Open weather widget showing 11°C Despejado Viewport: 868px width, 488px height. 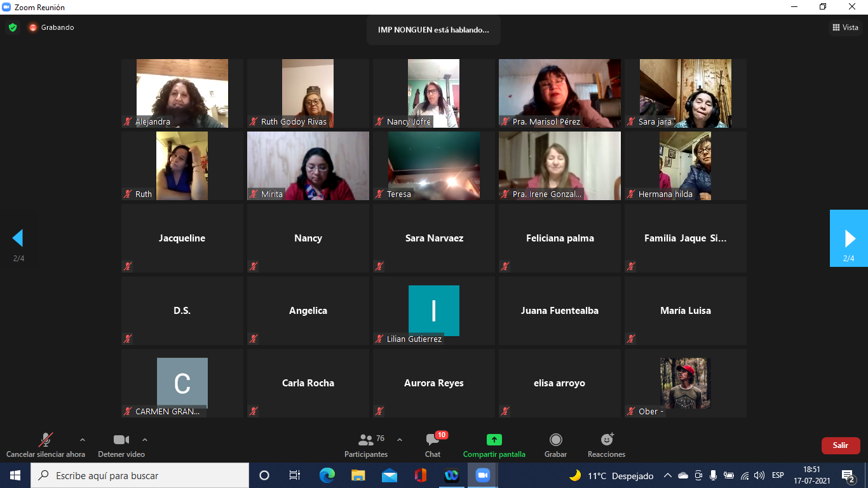click(x=611, y=475)
